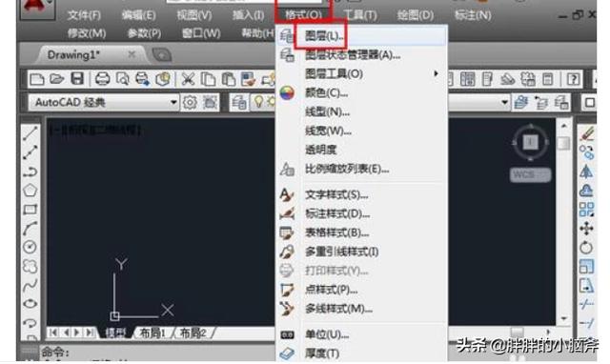
Task: Select the Line tool in left toolbar
Action: click(x=30, y=133)
